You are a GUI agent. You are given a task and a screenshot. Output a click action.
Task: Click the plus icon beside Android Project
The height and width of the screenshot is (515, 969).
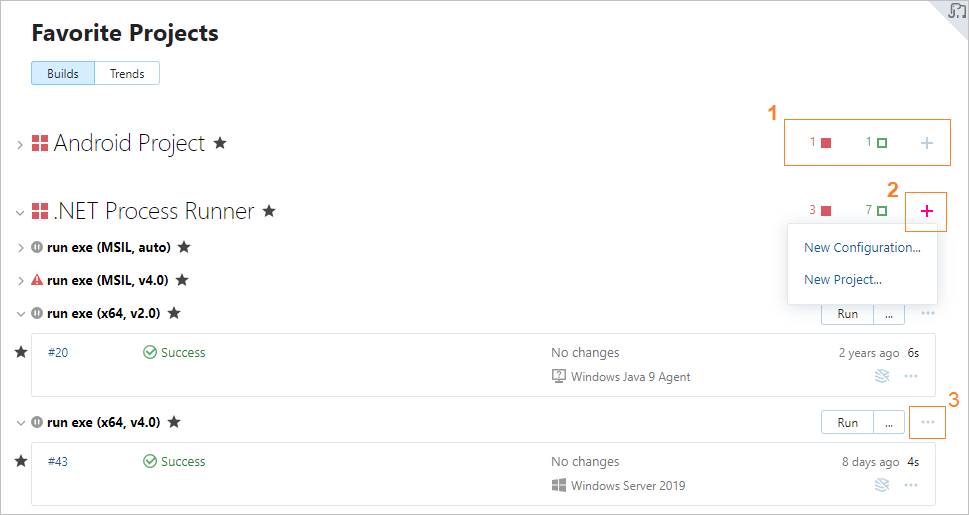927,143
